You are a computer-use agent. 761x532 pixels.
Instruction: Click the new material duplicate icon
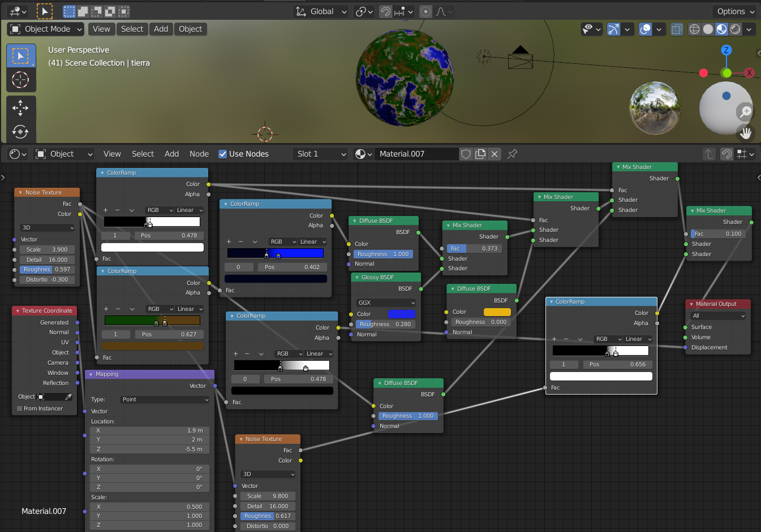pos(480,154)
